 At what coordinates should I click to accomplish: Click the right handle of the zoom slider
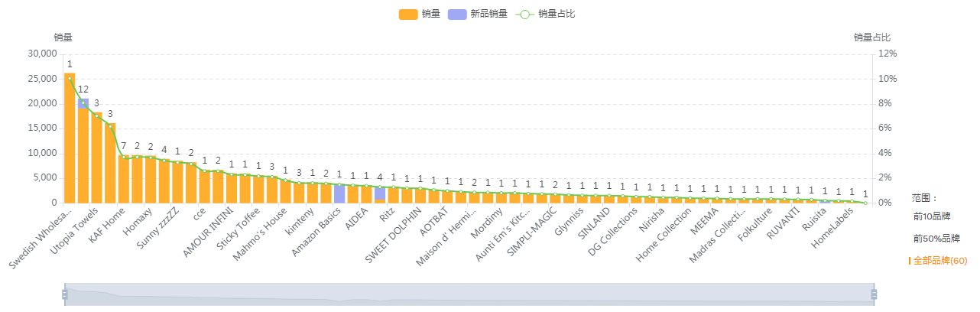click(x=874, y=294)
